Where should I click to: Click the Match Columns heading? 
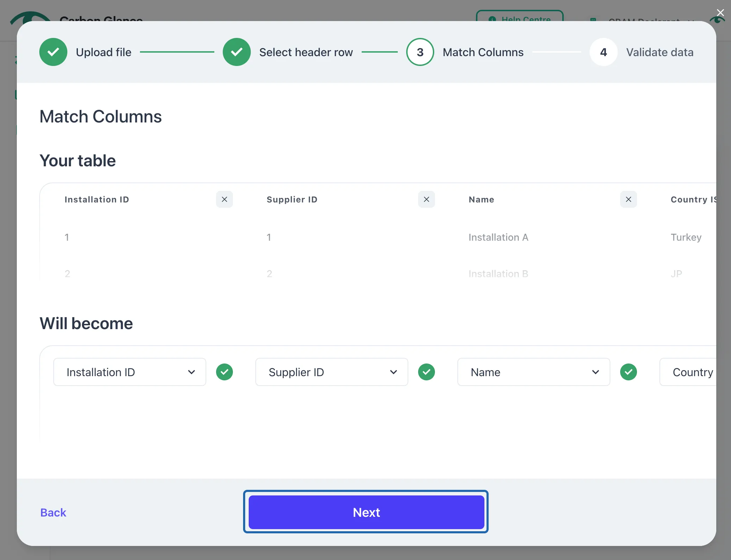tap(101, 116)
